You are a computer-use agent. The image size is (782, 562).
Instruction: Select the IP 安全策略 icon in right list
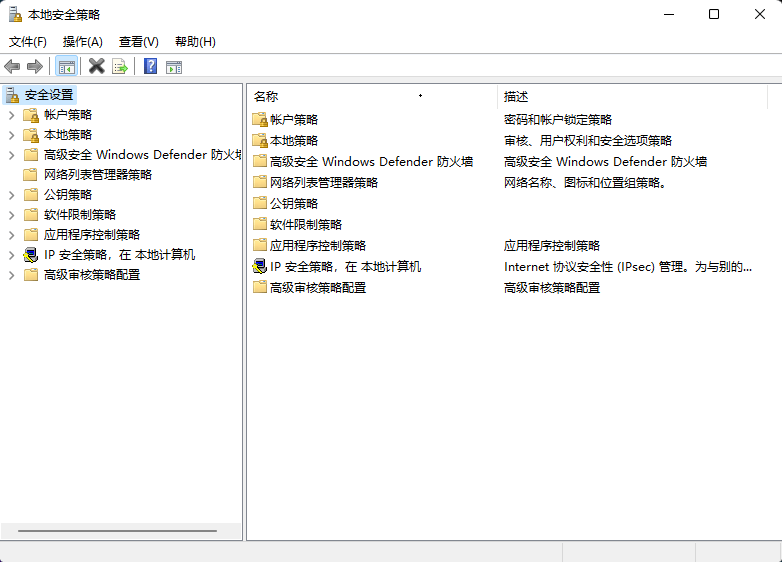260,267
